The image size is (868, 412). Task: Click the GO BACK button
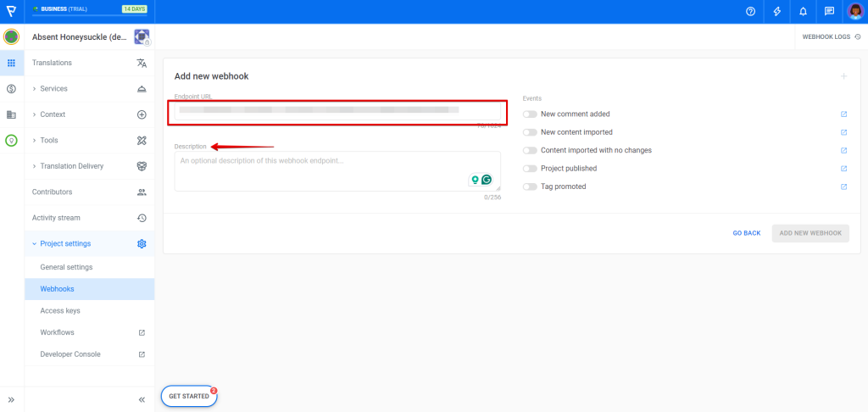coord(746,233)
